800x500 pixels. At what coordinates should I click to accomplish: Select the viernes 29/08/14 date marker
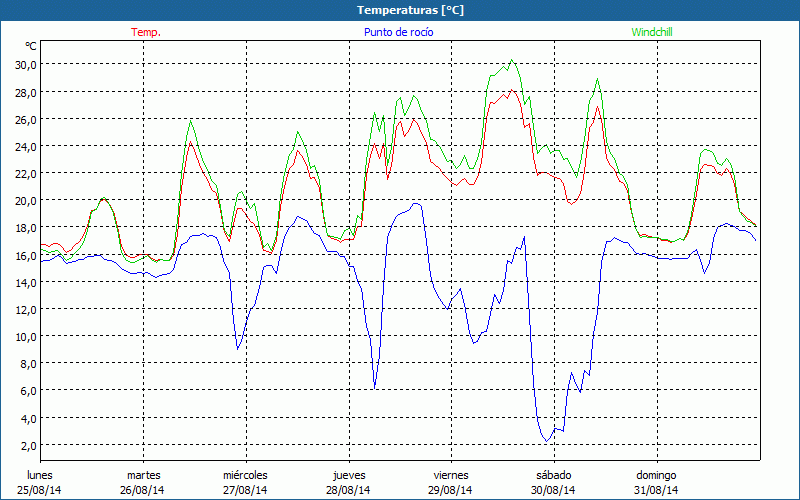coord(451,482)
